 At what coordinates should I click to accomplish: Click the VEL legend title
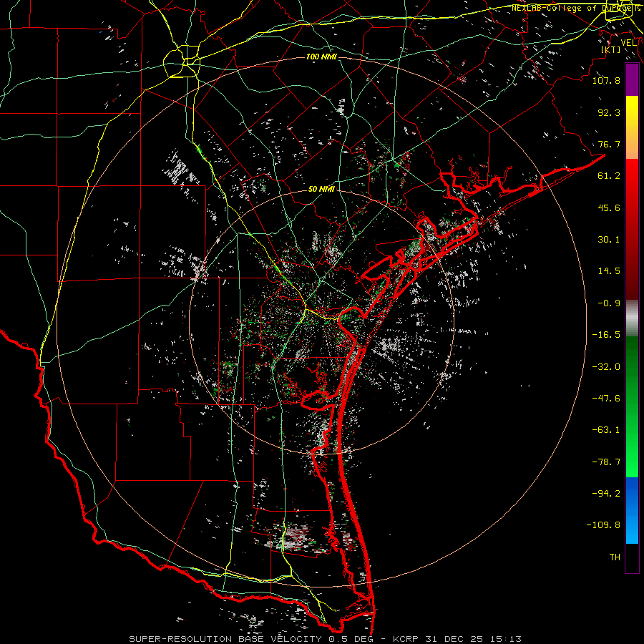pos(629,43)
